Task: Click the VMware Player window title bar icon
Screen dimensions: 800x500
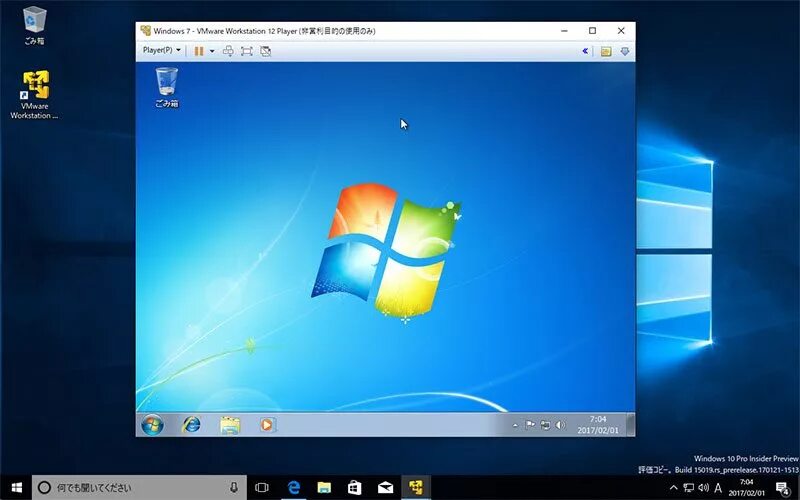Action: pos(145,31)
